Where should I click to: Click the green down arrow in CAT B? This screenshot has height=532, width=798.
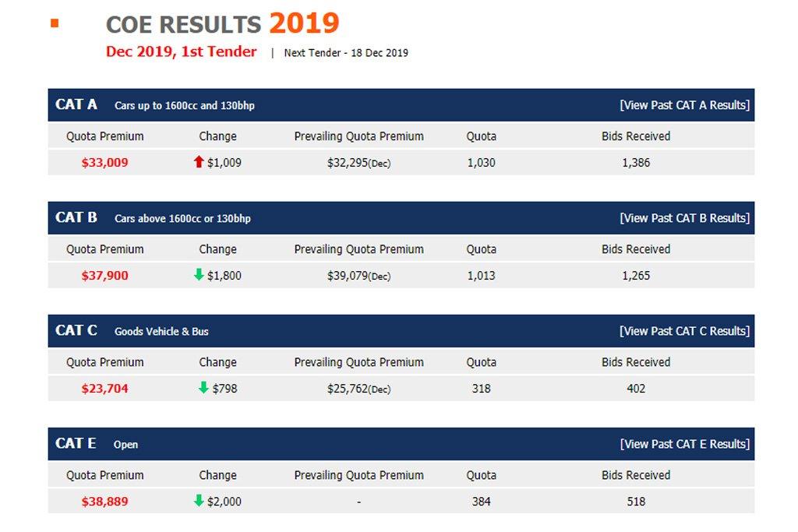(199, 275)
